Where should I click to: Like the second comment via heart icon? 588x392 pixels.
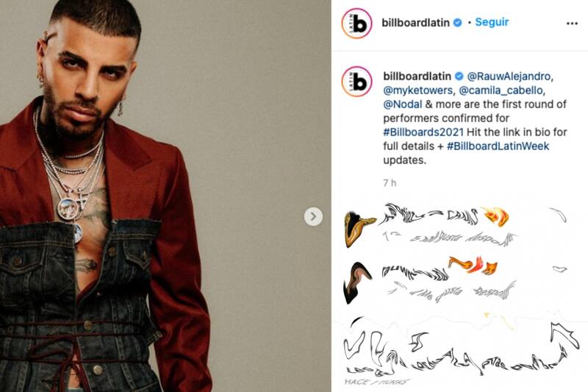click(560, 269)
